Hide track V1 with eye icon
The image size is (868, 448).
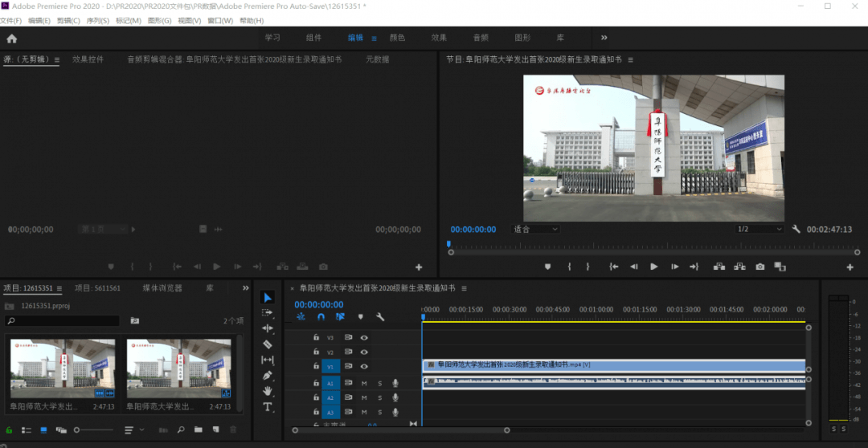pyautogui.click(x=364, y=366)
